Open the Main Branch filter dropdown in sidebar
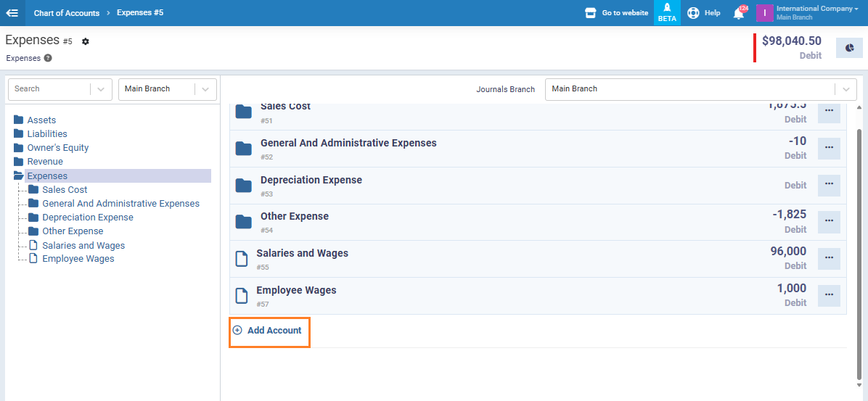This screenshot has width=868, height=401. point(205,89)
